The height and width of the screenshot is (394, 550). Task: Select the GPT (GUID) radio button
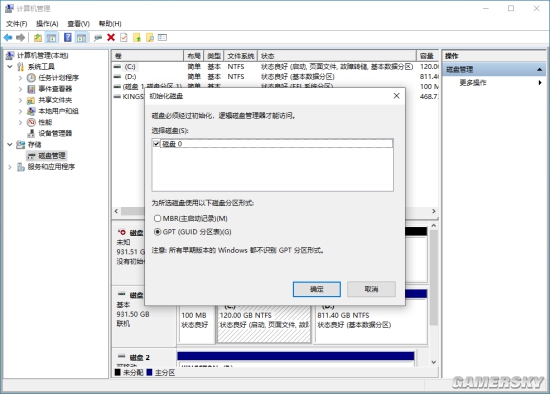[157, 232]
